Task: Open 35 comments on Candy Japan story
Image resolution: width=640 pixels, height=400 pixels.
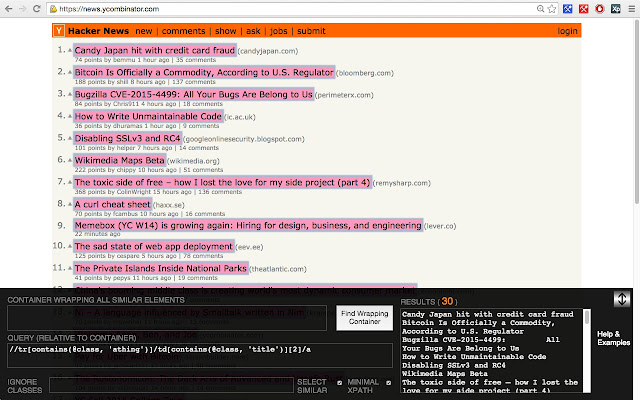Action: point(196,60)
